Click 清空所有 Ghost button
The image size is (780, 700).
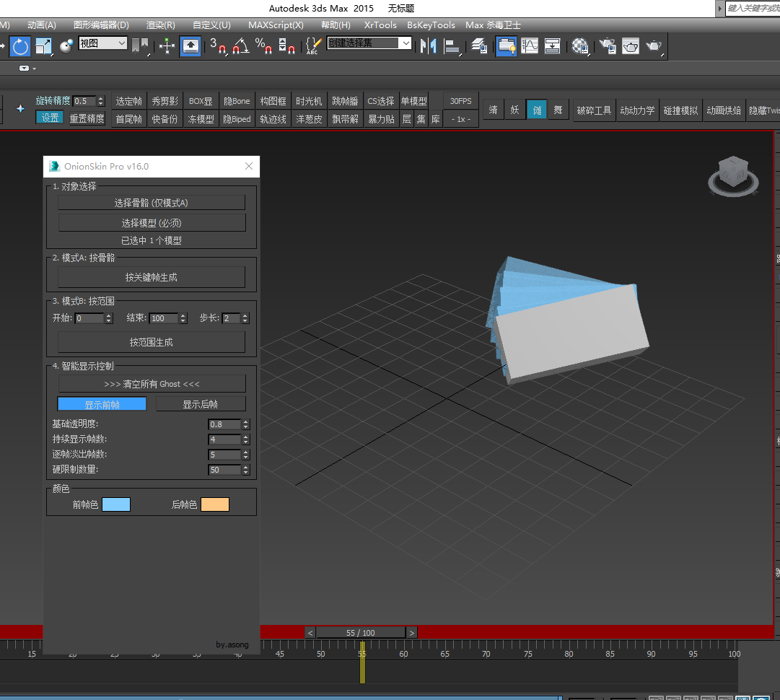click(x=152, y=384)
